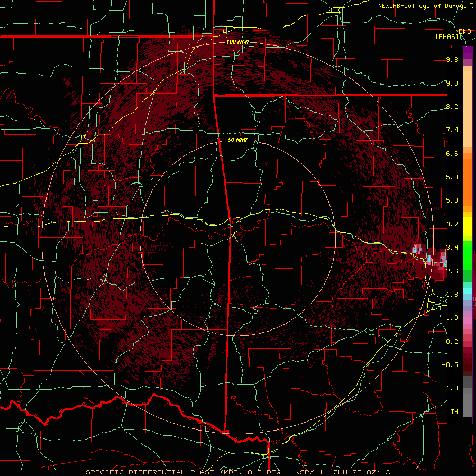Click the [PHAS] units label
476x476 pixels.
tap(447, 36)
